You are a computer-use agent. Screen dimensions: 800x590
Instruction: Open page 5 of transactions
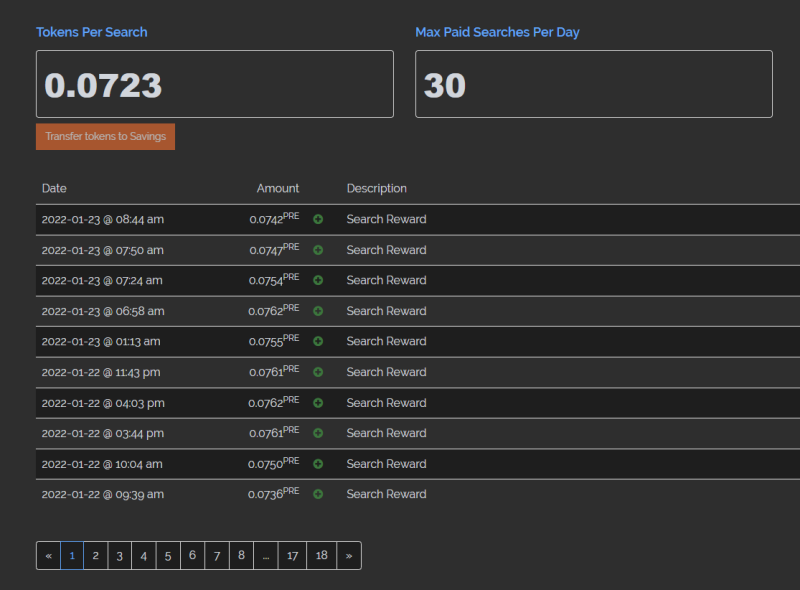[168, 555]
